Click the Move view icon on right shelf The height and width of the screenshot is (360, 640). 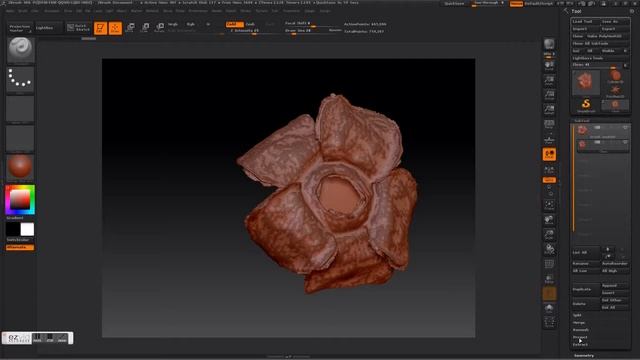pyautogui.click(x=549, y=220)
